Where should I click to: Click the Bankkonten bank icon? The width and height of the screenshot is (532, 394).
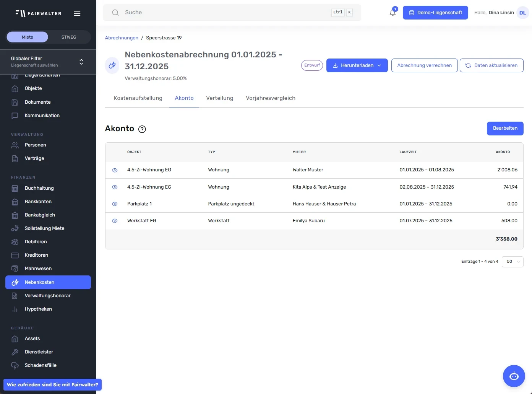point(15,202)
